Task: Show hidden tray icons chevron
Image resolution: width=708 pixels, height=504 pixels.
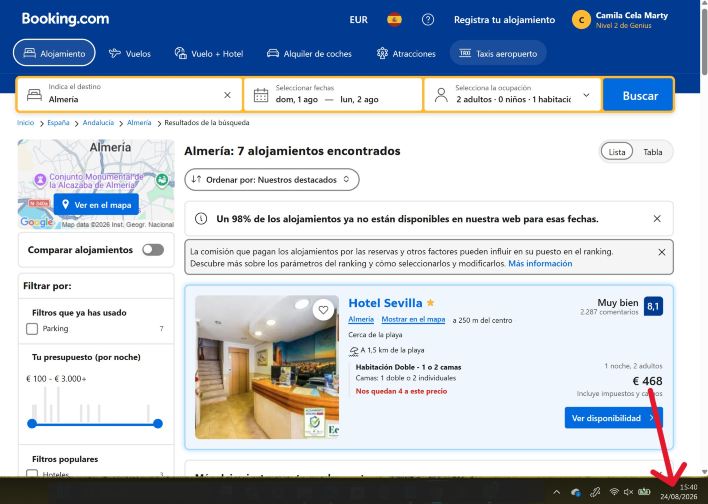Action: [x=556, y=492]
